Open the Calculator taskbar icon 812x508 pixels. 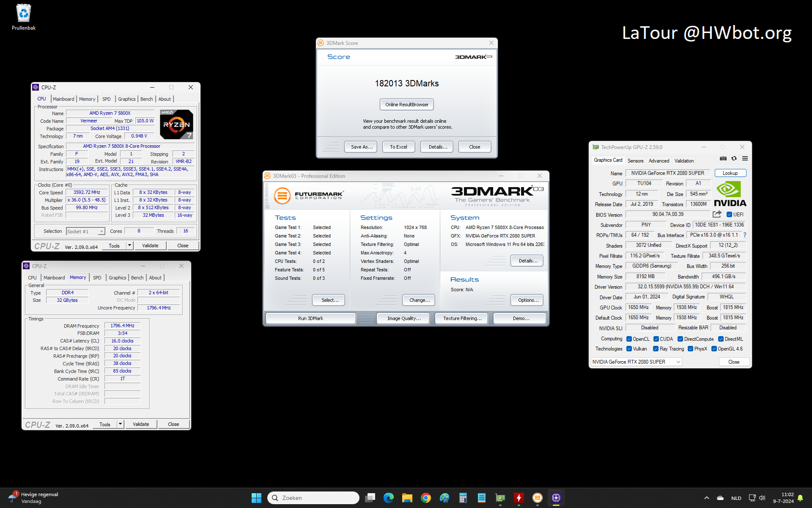[x=463, y=498]
